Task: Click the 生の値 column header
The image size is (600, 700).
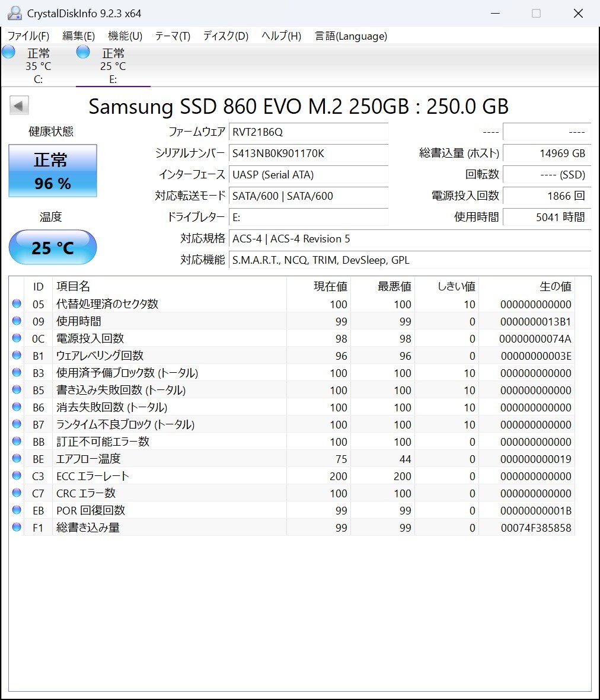Action: [x=555, y=287]
